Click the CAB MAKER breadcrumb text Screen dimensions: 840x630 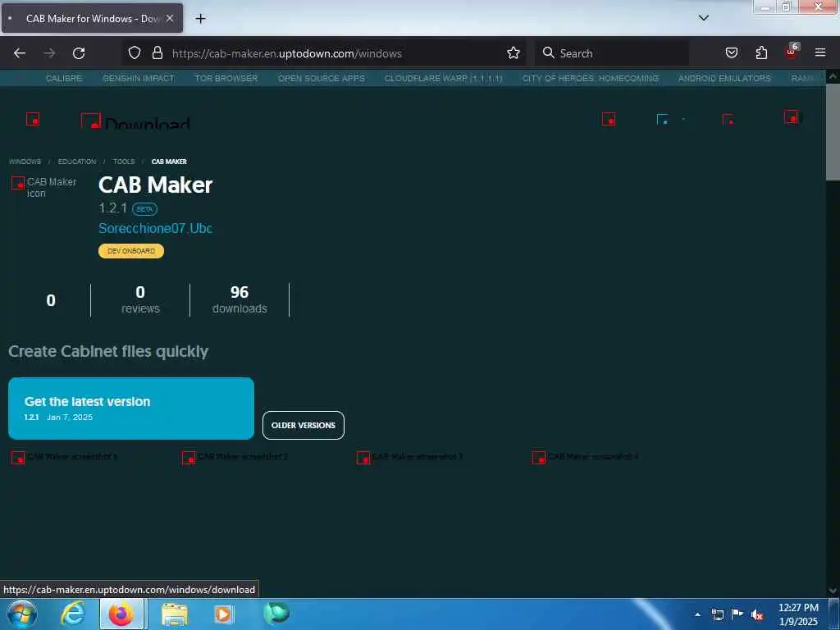click(169, 162)
